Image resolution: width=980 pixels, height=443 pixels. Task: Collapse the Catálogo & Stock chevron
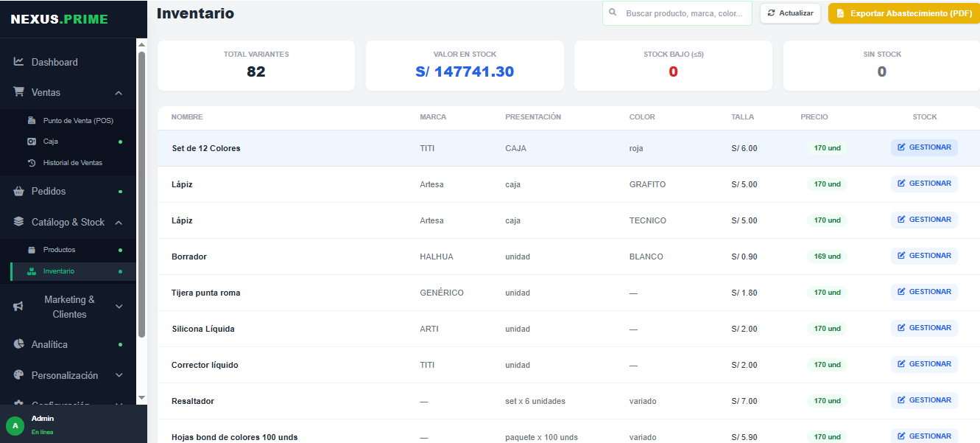pyautogui.click(x=119, y=223)
